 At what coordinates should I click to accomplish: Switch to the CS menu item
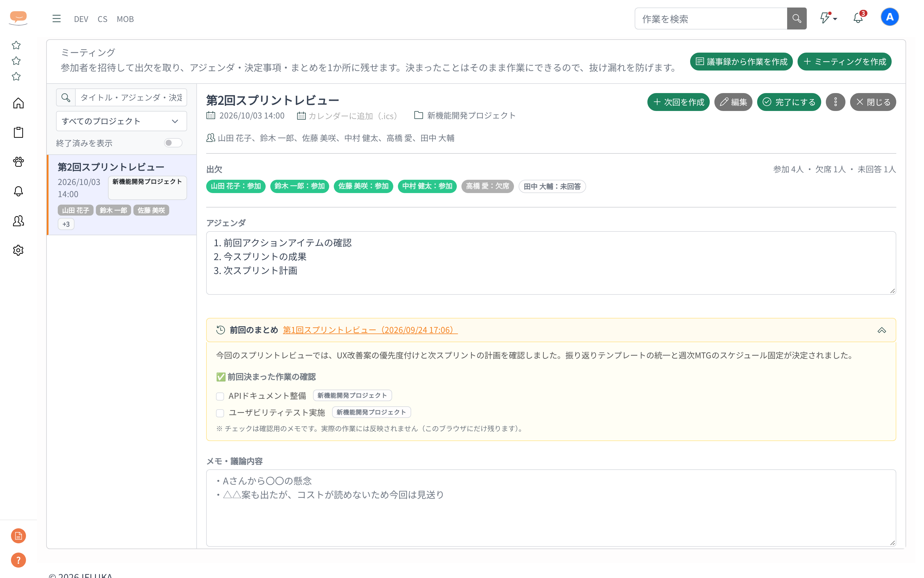[x=102, y=19]
